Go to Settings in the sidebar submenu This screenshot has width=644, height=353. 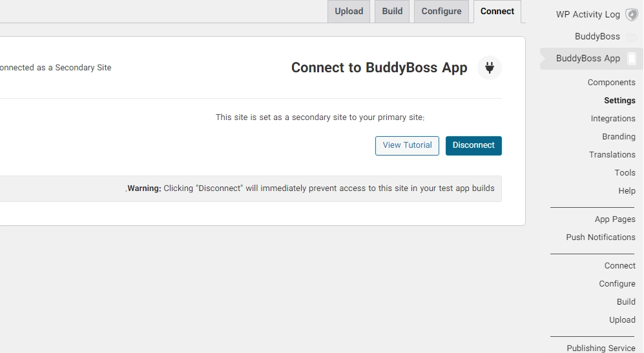click(619, 101)
